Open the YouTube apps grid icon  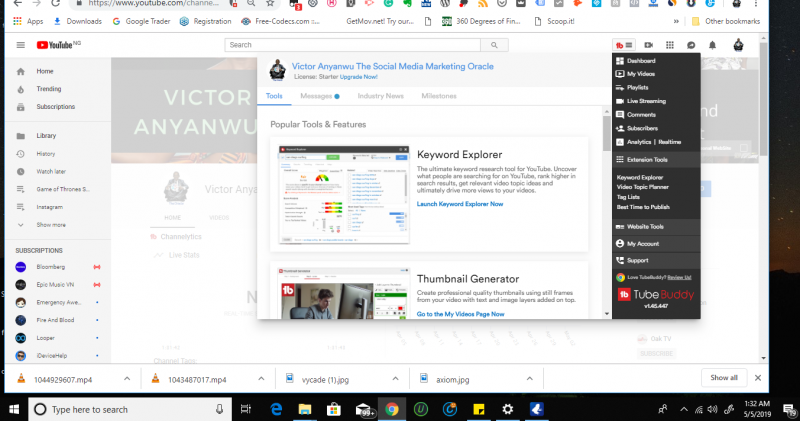point(669,45)
